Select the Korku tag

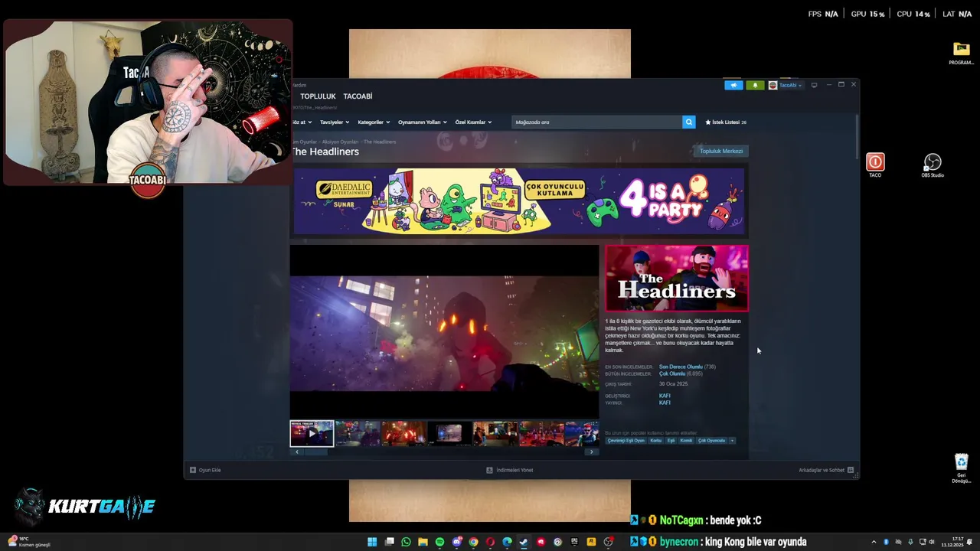tap(655, 441)
